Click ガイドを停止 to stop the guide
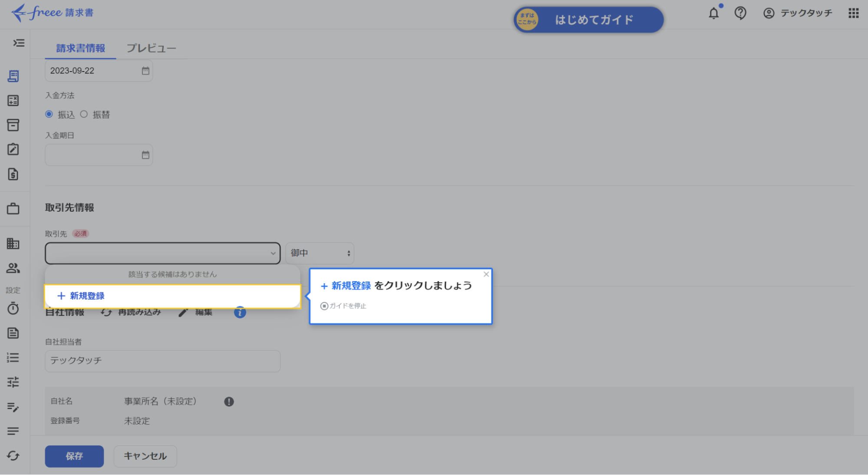The height and width of the screenshot is (475, 868). click(343, 305)
